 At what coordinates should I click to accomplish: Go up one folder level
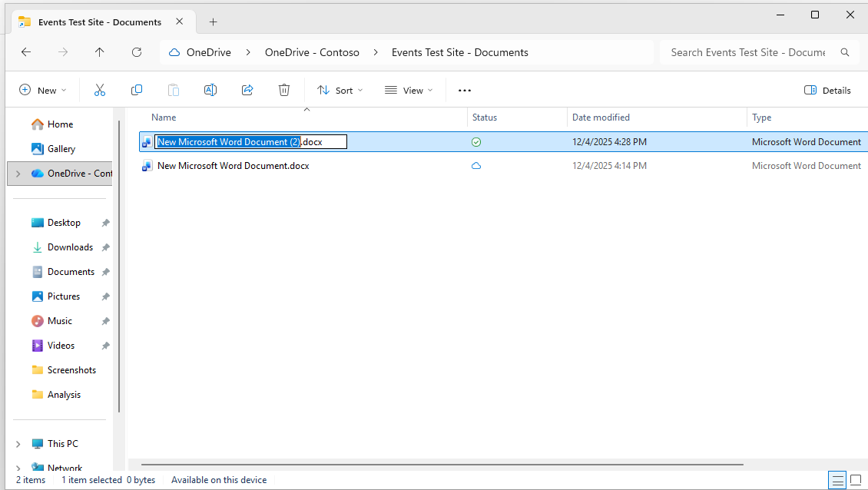pos(100,52)
